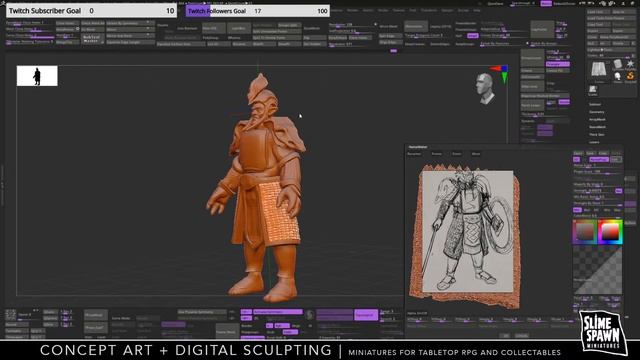Expand the ArrayMesh sub-palette
The image size is (640, 360).
tap(597, 120)
